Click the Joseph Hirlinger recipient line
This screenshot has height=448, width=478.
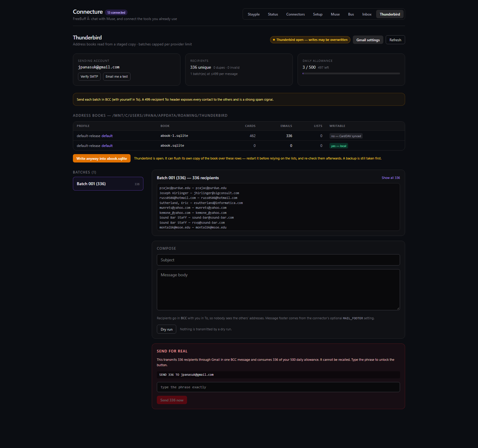pyautogui.click(x=199, y=193)
